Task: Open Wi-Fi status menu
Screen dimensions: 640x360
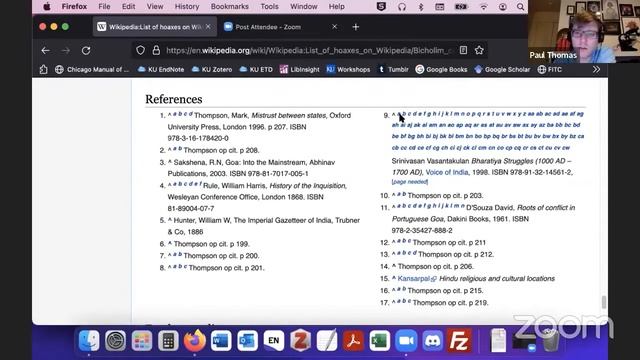Action: click(x=484, y=7)
